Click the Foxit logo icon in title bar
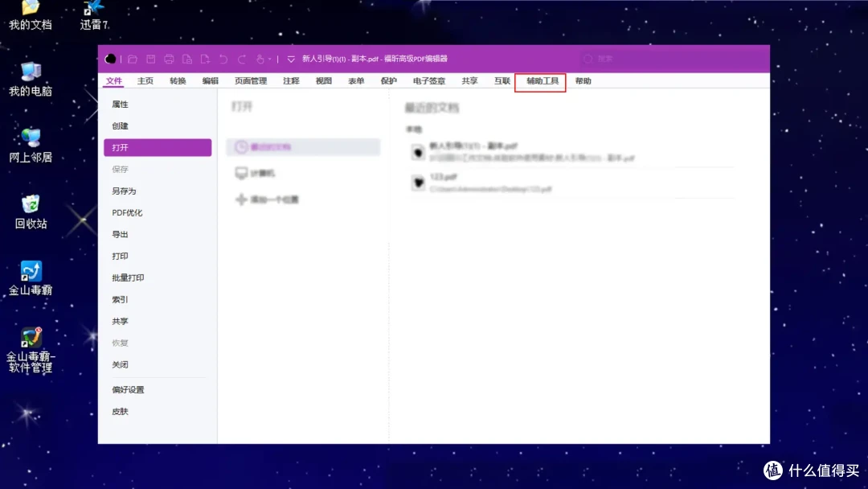Viewport: 868px width, 489px height. 110,59
